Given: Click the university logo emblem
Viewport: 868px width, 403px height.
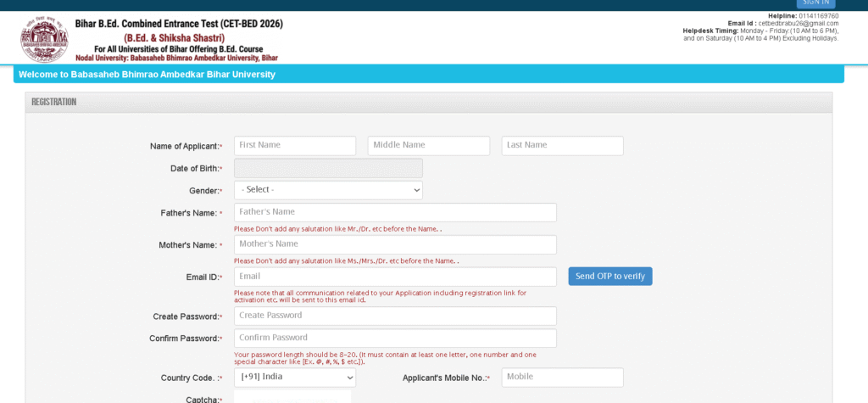Looking at the screenshot, I should tap(44, 40).
